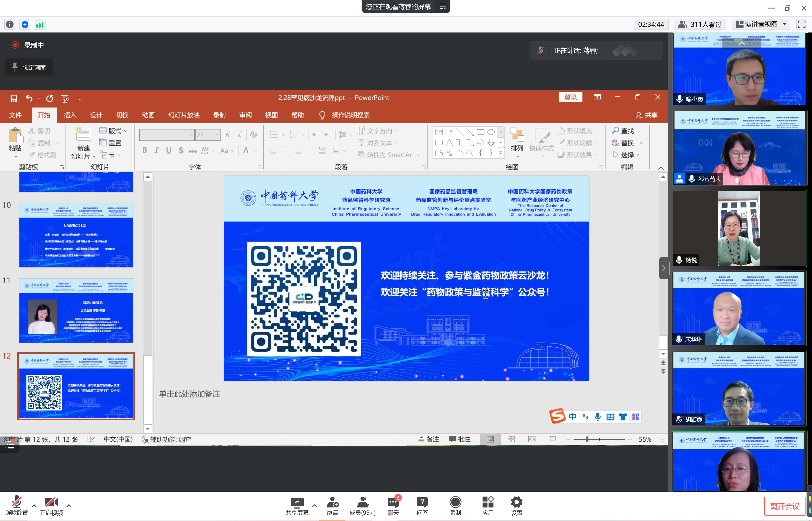
Task: Click the orange Sign in button
Action: pos(570,97)
